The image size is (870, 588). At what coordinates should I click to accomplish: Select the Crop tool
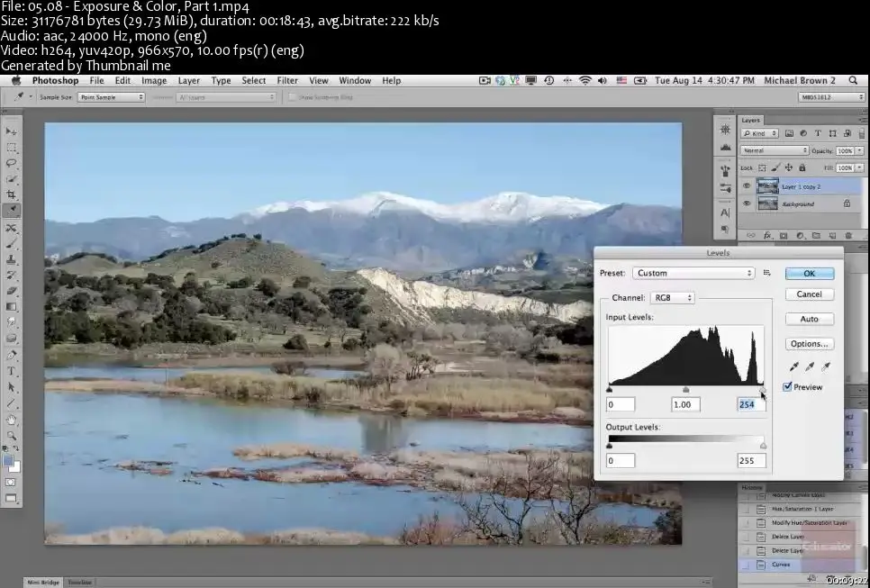click(x=11, y=194)
